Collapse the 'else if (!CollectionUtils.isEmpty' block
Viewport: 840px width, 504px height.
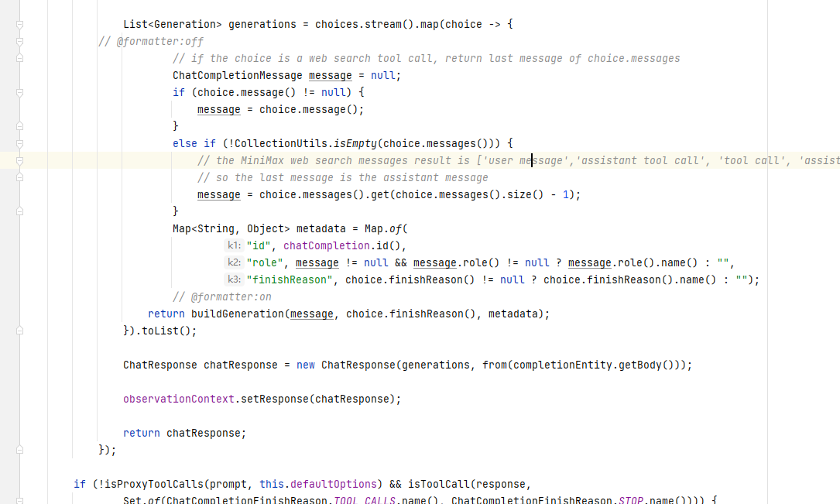(20, 144)
